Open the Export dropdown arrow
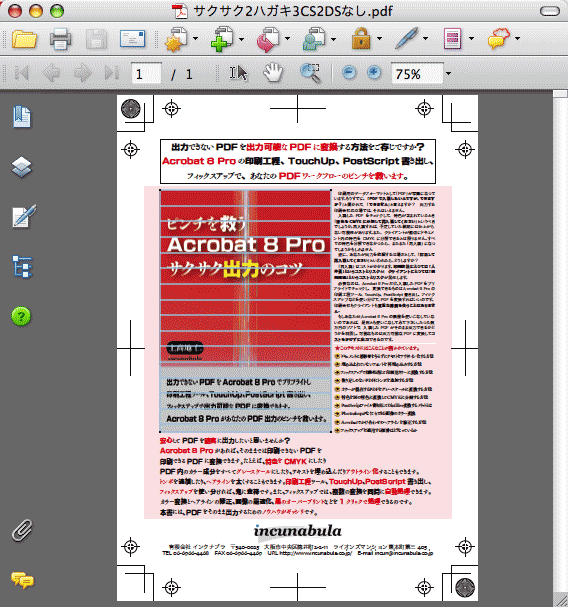 [287, 39]
